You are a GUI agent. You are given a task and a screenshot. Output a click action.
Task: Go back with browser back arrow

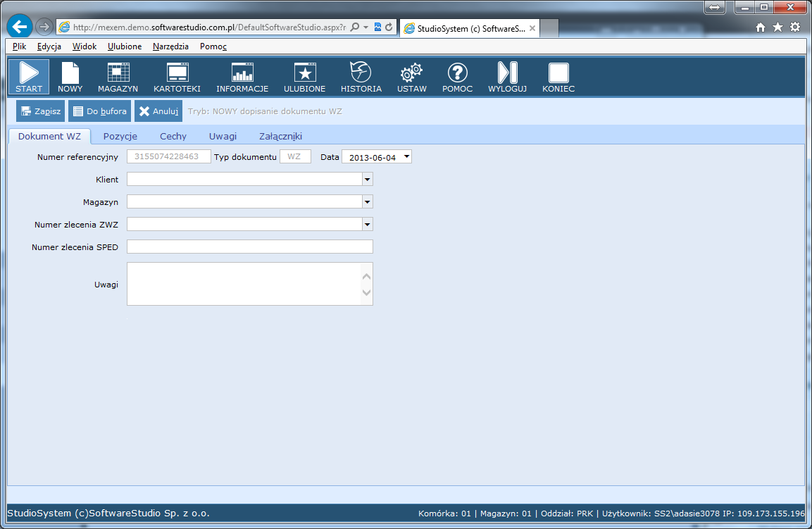coord(20,27)
